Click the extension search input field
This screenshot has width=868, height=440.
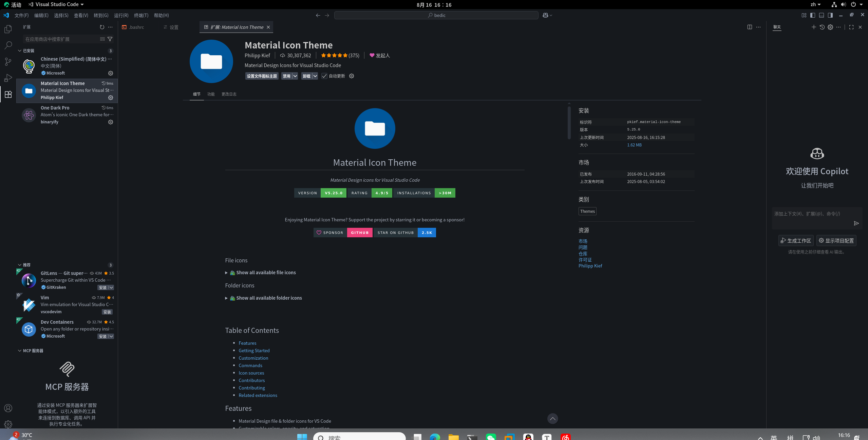61,39
